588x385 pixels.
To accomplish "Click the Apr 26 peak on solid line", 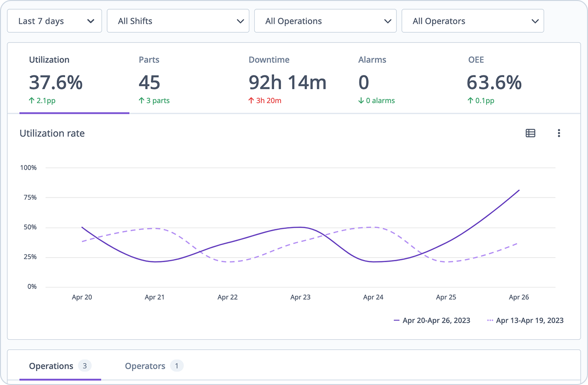I will (519, 190).
